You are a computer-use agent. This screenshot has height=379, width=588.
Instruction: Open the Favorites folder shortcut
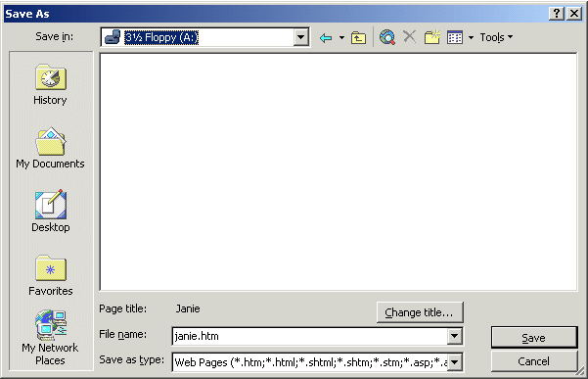50,276
